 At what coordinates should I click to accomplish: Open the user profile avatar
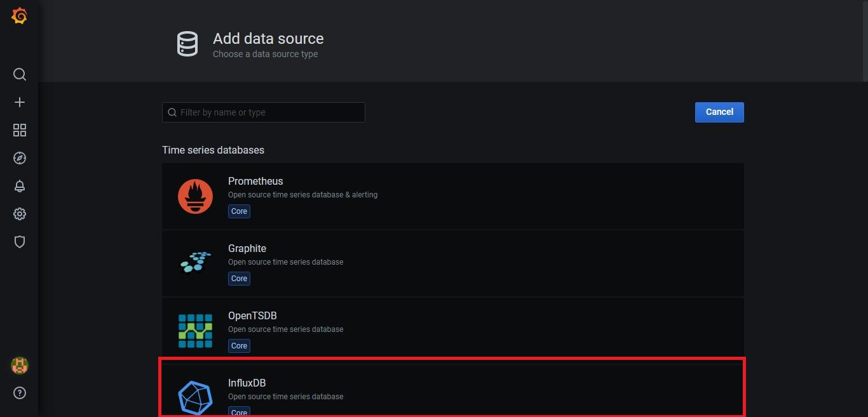click(x=20, y=366)
